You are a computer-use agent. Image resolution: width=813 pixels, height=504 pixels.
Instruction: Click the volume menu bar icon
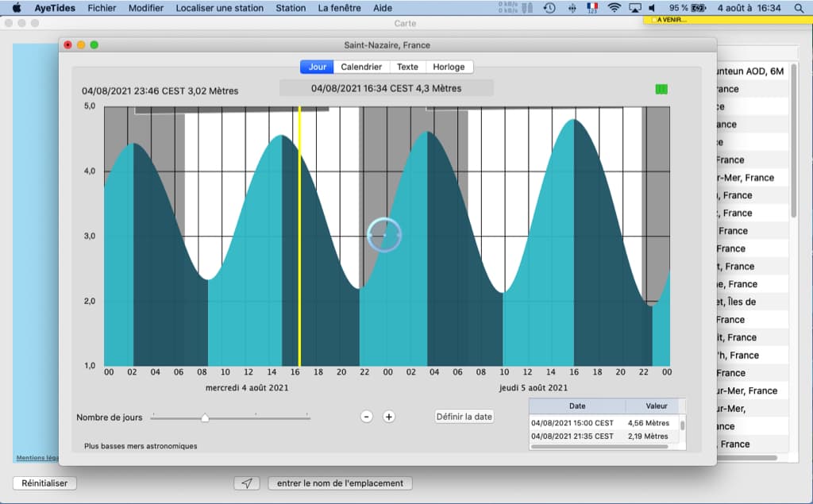coord(653,8)
